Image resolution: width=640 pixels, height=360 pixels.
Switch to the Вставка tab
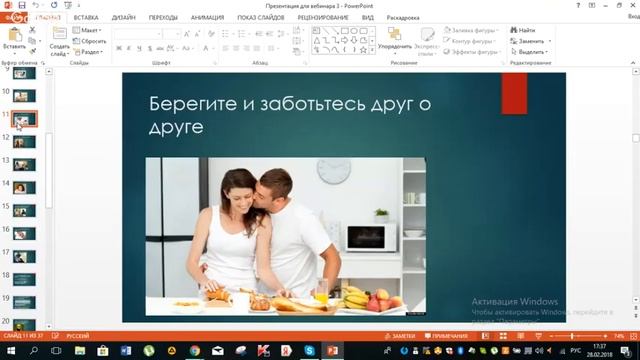[86, 18]
